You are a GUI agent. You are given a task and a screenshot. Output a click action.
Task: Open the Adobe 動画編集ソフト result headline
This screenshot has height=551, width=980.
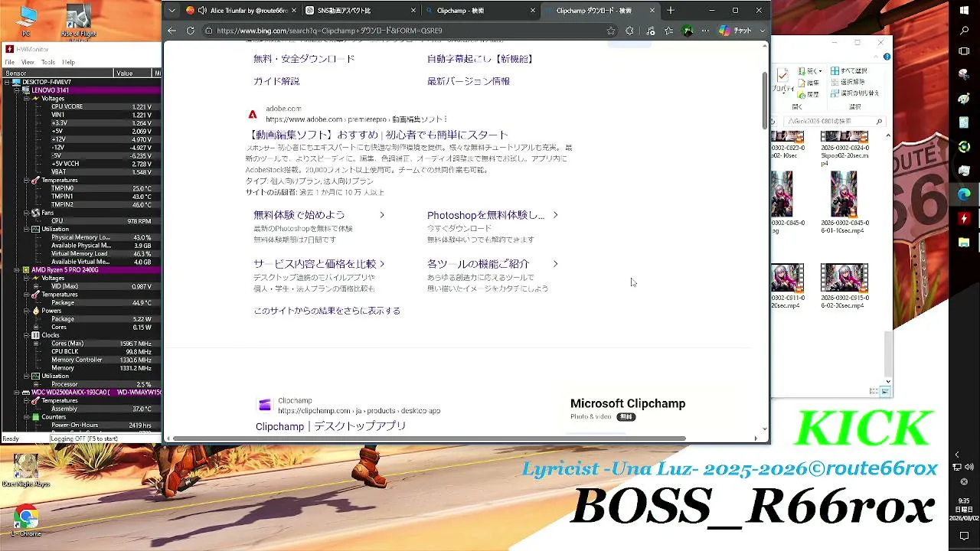pyautogui.click(x=380, y=135)
